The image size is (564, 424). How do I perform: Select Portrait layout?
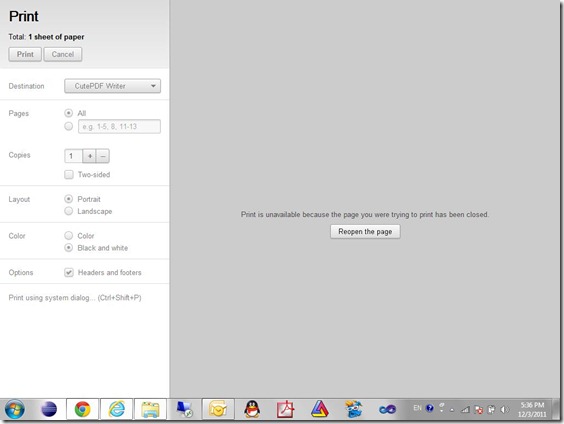(x=68, y=199)
